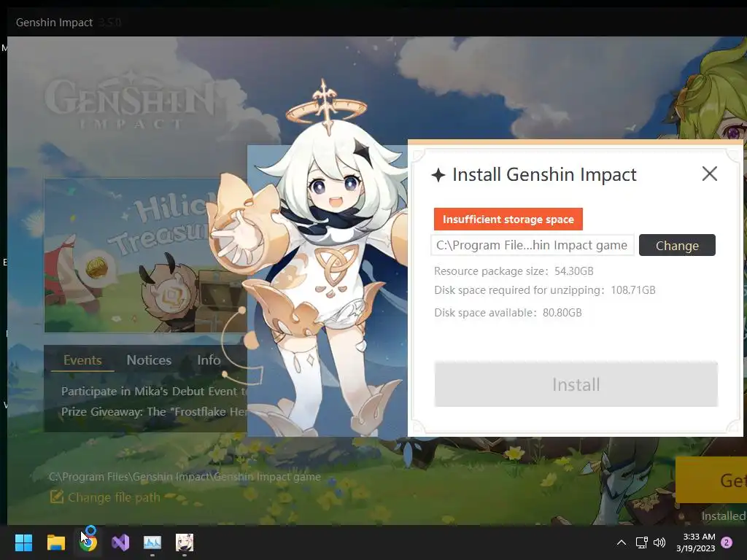Open the Mika's Debut Event news item
The image size is (747, 560).
[x=155, y=392]
